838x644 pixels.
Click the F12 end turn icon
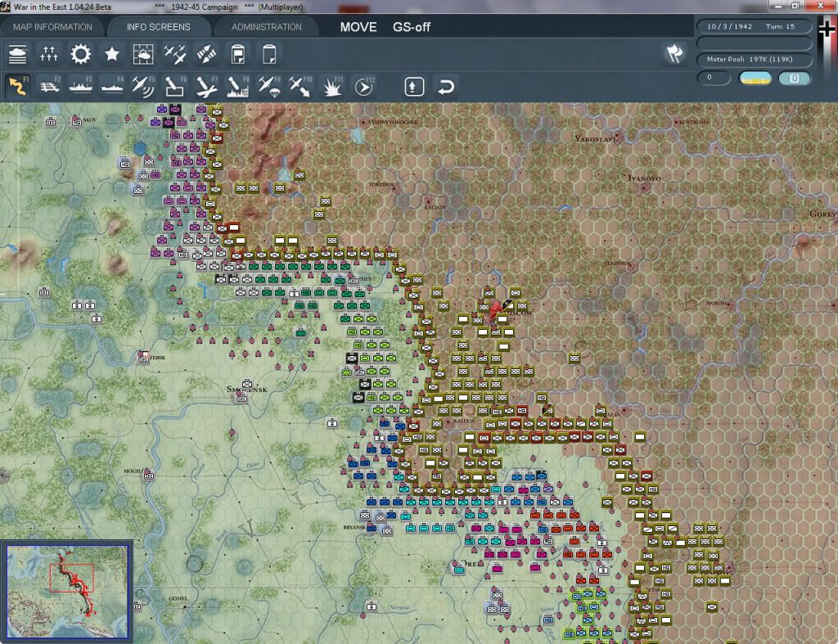tap(364, 87)
